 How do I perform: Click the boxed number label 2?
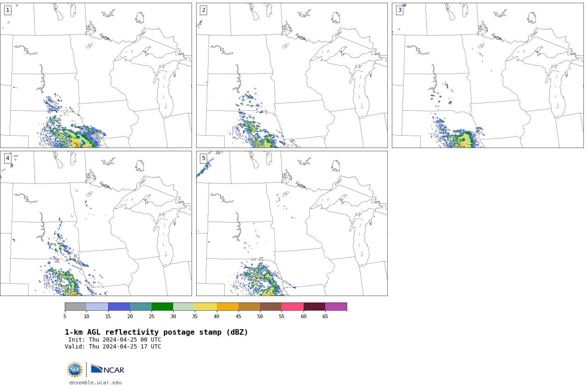tap(204, 10)
